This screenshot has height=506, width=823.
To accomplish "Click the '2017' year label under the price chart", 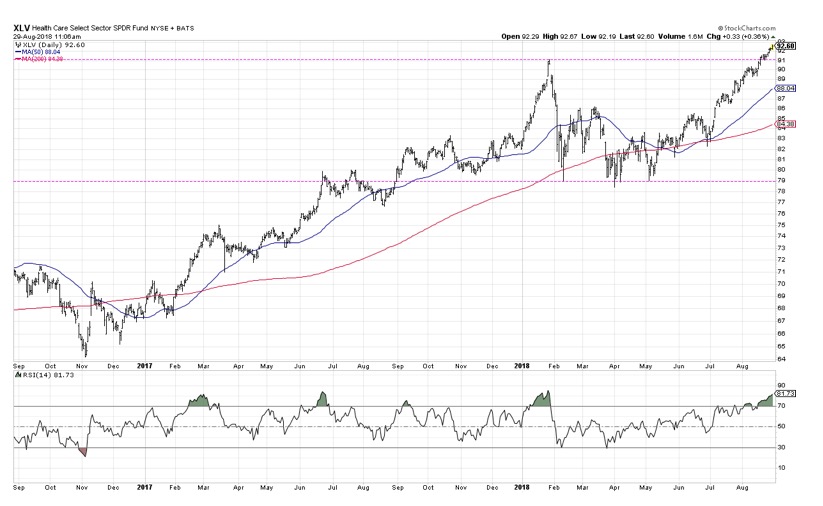I will click(x=144, y=366).
